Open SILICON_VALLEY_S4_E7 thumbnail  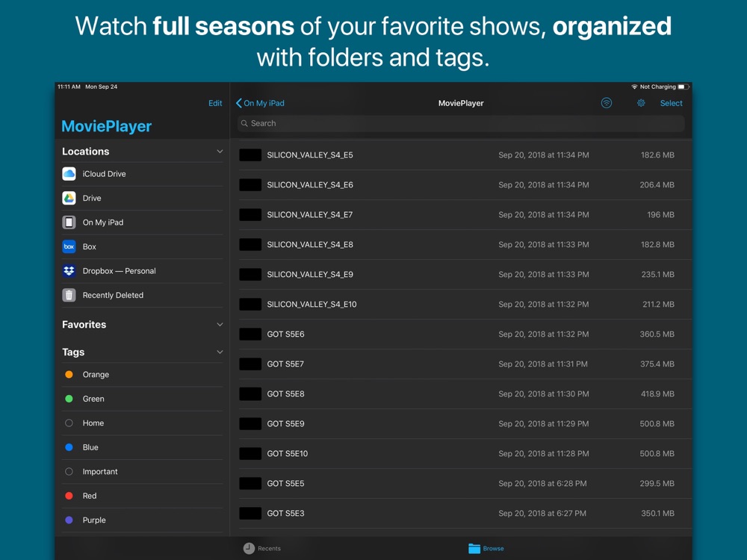250,215
